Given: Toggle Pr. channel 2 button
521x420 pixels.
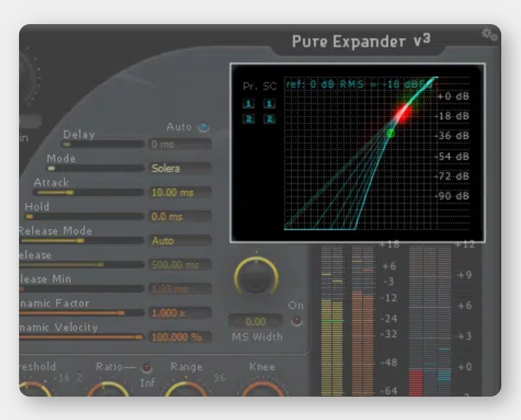Looking at the screenshot, I should click(248, 119).
